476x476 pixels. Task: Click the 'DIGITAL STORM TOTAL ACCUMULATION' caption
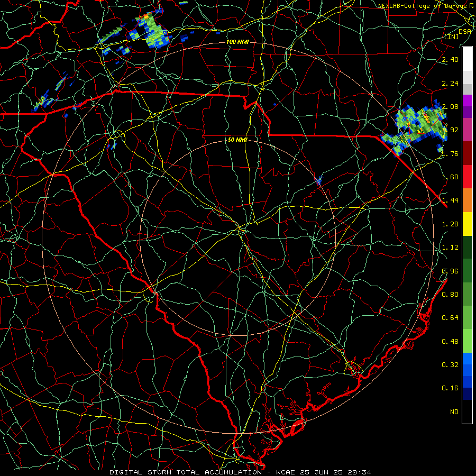coord(186,472)
